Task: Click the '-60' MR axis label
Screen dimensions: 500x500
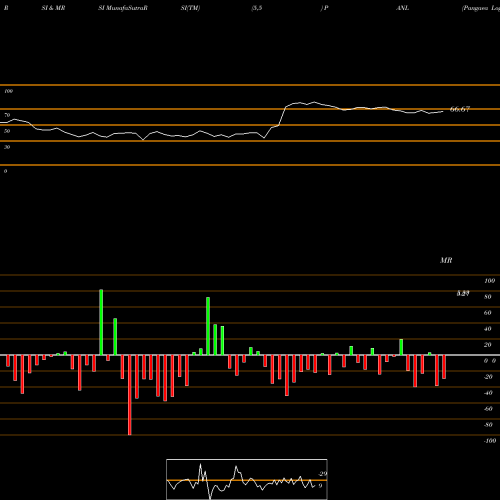Action: click(488, 409)
